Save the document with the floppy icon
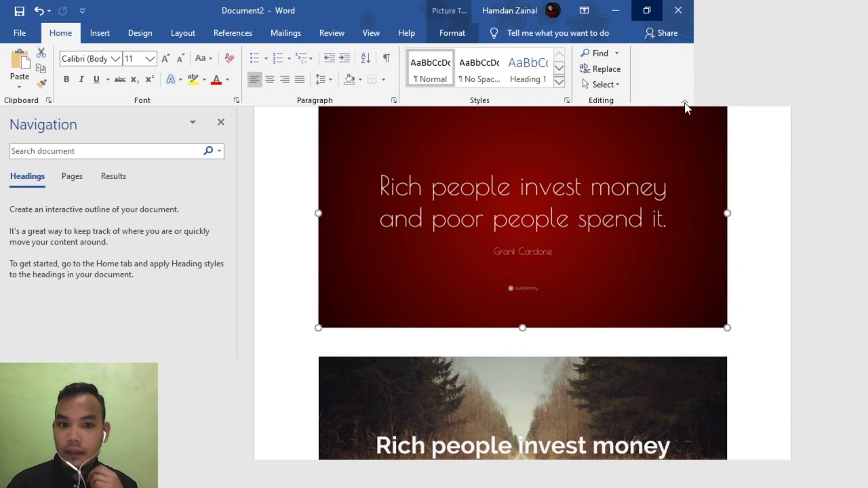868x488 pixels. click(19, 11)
